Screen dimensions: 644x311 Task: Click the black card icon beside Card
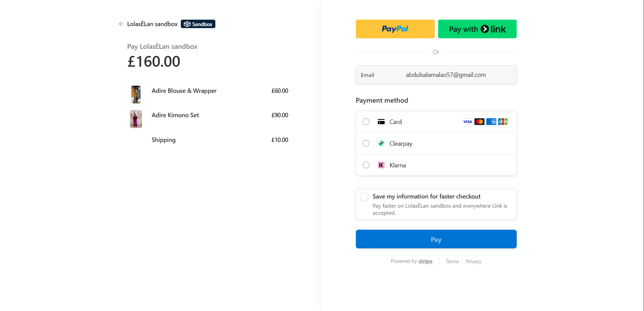click(x=381, y=122)
